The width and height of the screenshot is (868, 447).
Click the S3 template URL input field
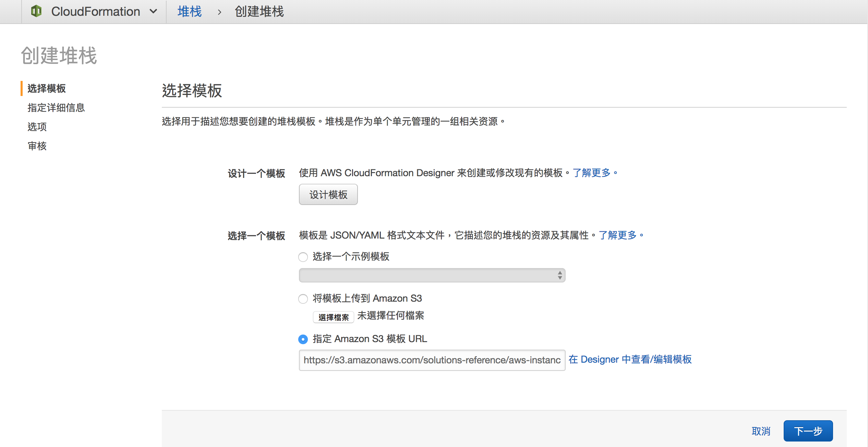click(x=432, y=360)
